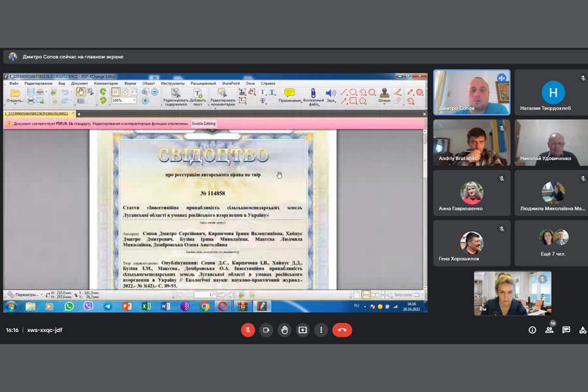This screenshot has height=392, width=588.
Task: Toggle continuous page layout in status bar
Action: (x=366, y=295)
